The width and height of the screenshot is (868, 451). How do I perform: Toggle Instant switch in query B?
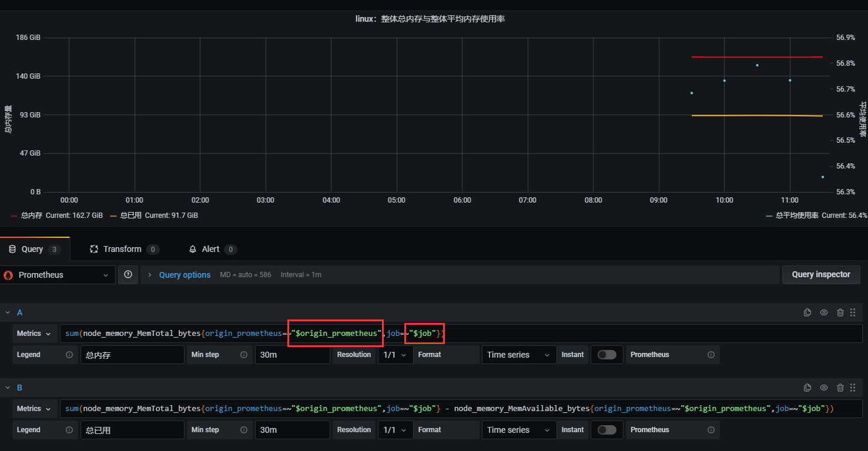pos(607,430)
